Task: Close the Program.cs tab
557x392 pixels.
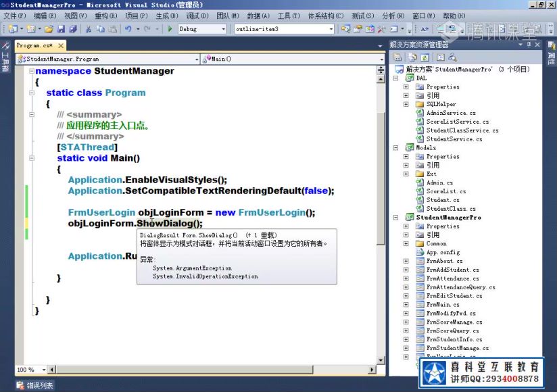Action: [x=61, y=45]
